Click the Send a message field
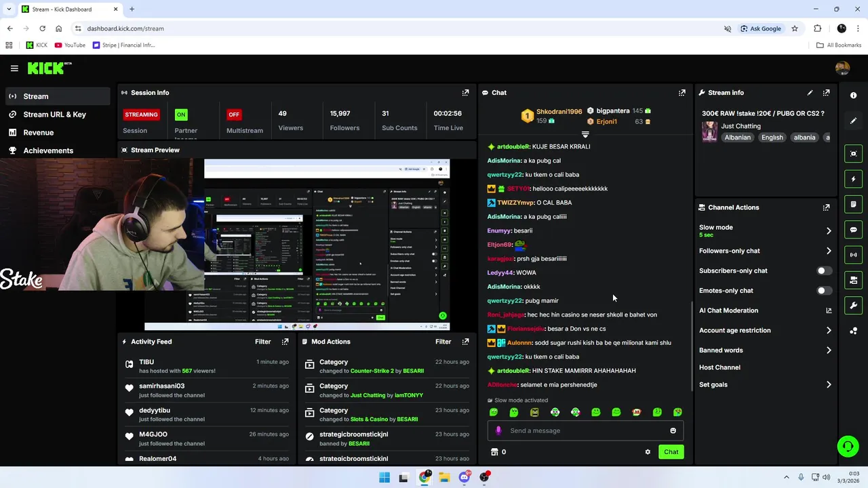Screen dimensions: 868x488 click(585, 430)
